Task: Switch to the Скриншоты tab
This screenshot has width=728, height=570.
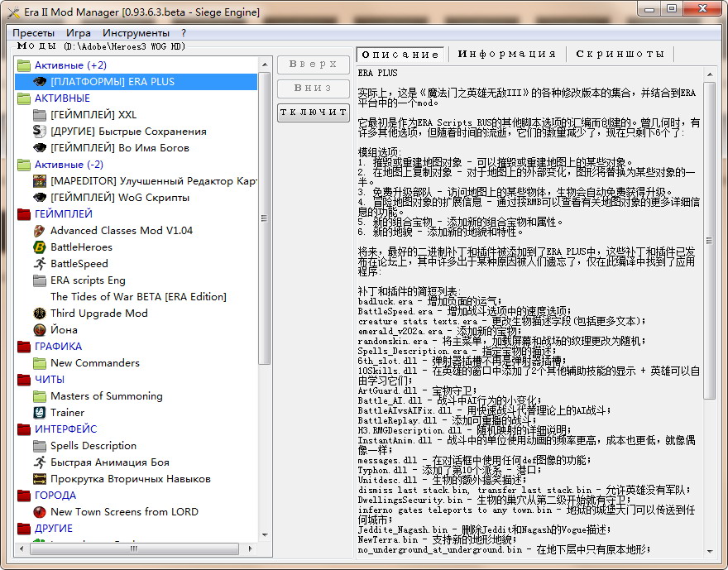Action: (x=620, y=54)
